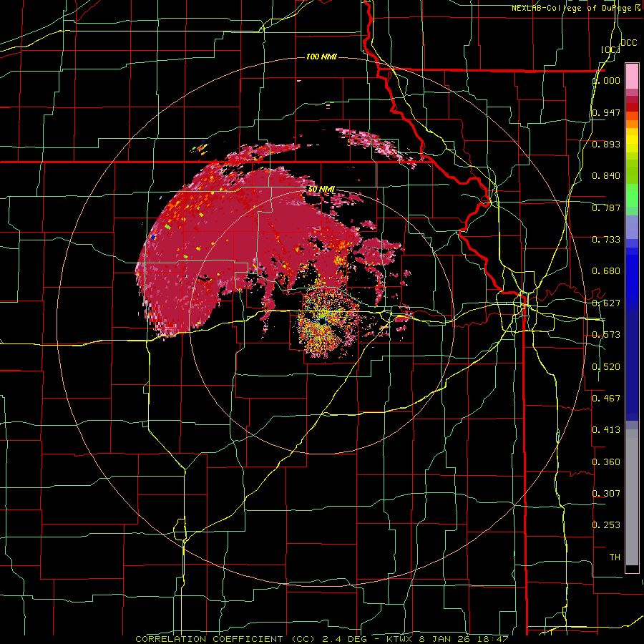Click the 0.680 scale value
The height and width of the screenshot is (644, 644).
point(606,271)
